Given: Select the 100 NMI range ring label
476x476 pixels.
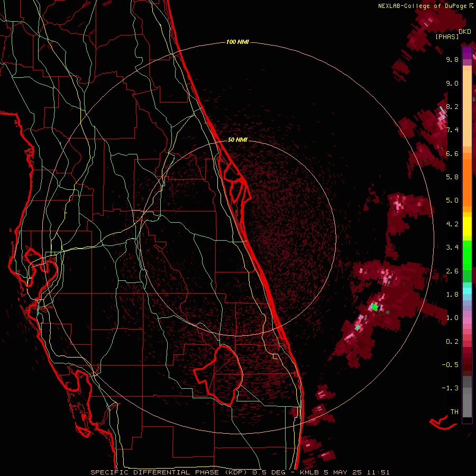Looking at the screenshot, I should tap(237, 42).
